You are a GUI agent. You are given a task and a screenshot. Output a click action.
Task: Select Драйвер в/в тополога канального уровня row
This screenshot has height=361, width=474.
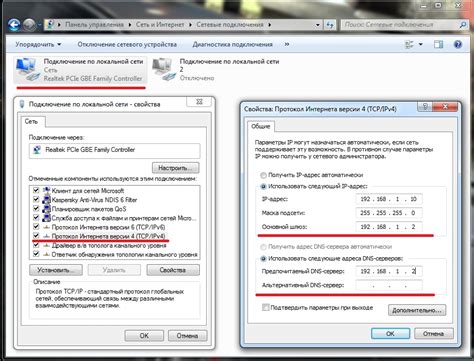click(115, 245)
